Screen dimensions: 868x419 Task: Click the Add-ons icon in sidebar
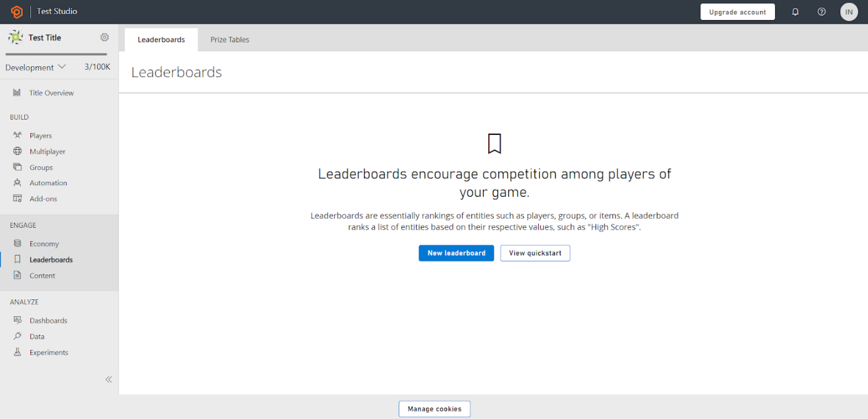17,199
